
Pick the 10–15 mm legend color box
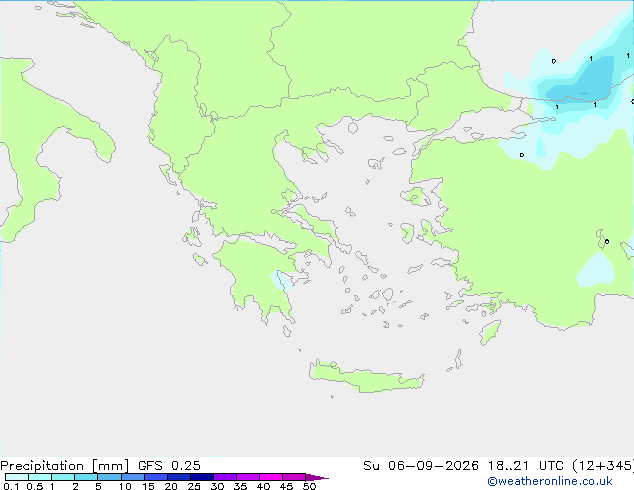click(x=133, y=477)
